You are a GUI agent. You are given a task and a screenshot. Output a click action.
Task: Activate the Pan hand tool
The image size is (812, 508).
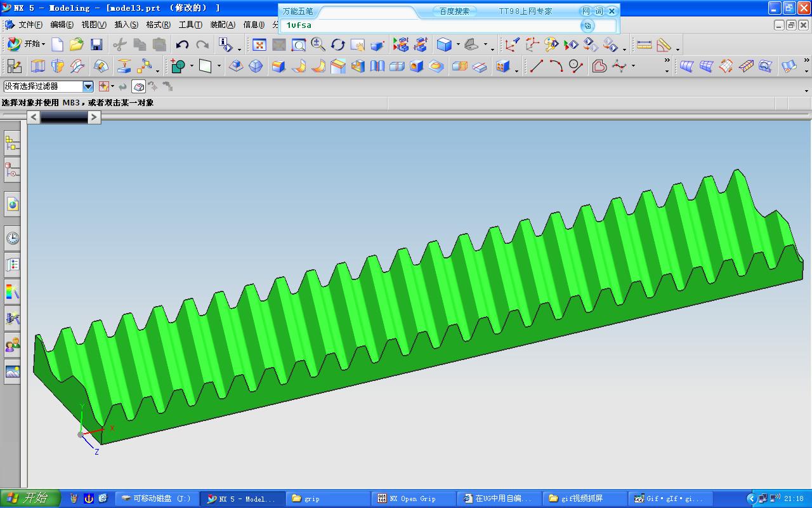357,44
